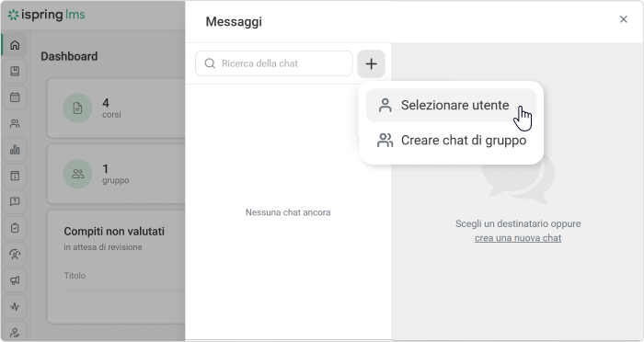Click the magnifier icon in chat search

coord(210,63)
